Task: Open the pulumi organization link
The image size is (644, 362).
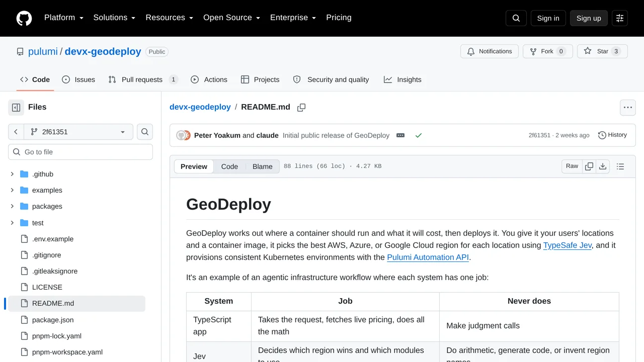Action: pyautogui.click(x=43, y=51)
